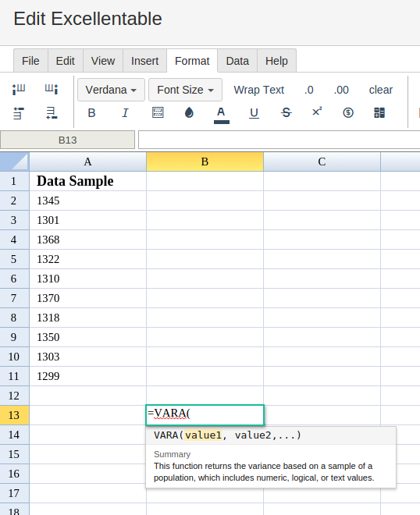Toggle strikethrough formatting
Viewport: 420px width, 515px height.
click(x=286, y=112)
